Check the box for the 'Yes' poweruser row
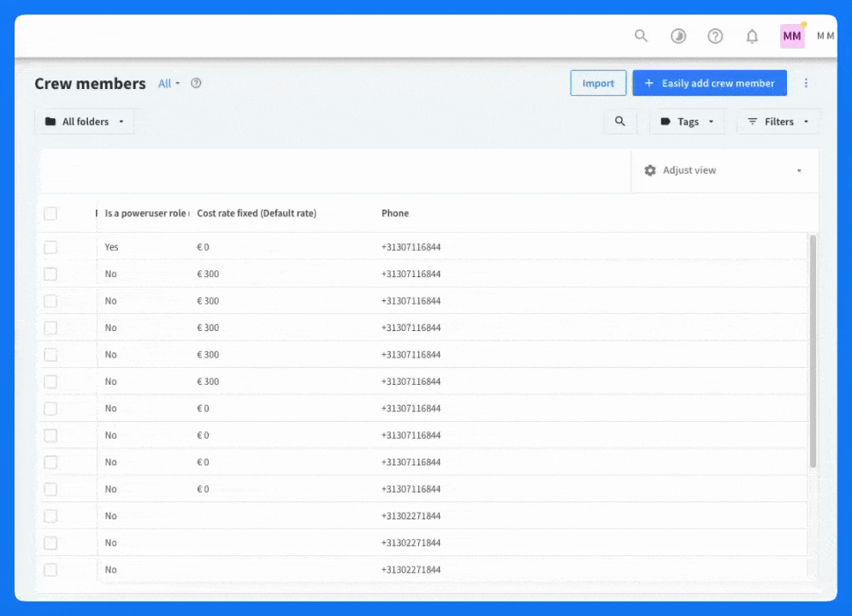 point(50,247)
